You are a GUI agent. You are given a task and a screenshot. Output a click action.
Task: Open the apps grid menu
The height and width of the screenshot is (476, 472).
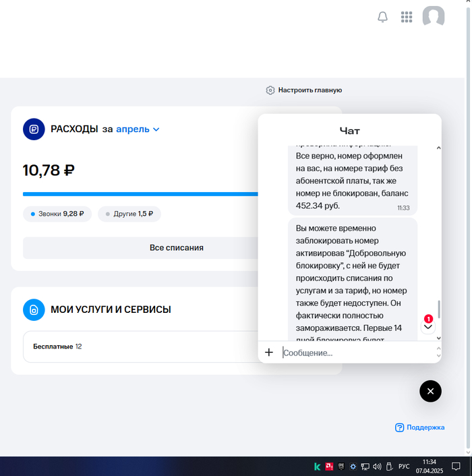(x=407, y=17)
